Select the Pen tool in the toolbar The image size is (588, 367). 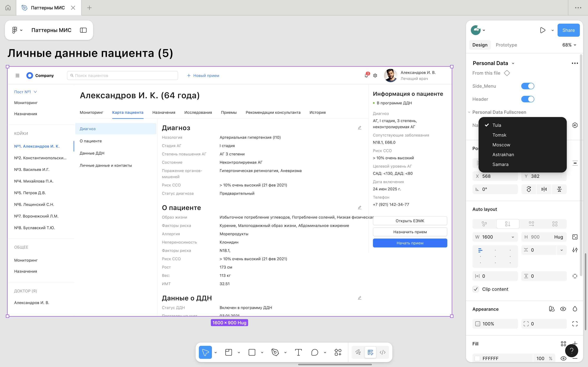[275, 352]
